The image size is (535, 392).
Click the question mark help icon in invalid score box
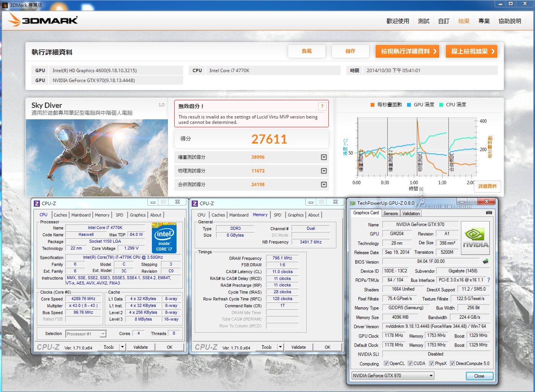pyautogui.click(x=322, y=106)
